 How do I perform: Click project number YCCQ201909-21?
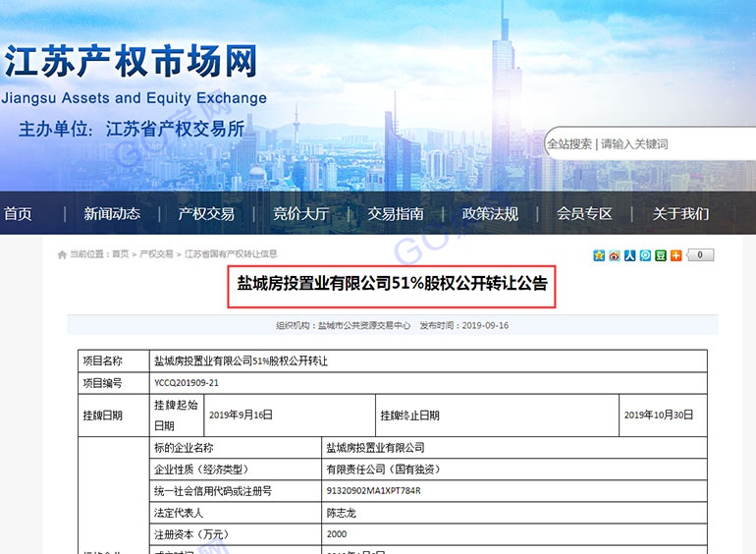point(187,383)
